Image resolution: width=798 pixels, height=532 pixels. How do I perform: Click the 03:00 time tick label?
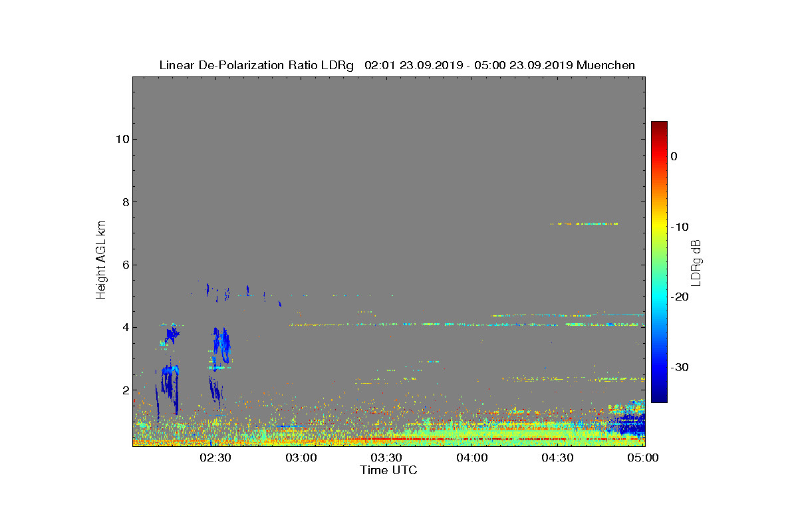point(301,458)
